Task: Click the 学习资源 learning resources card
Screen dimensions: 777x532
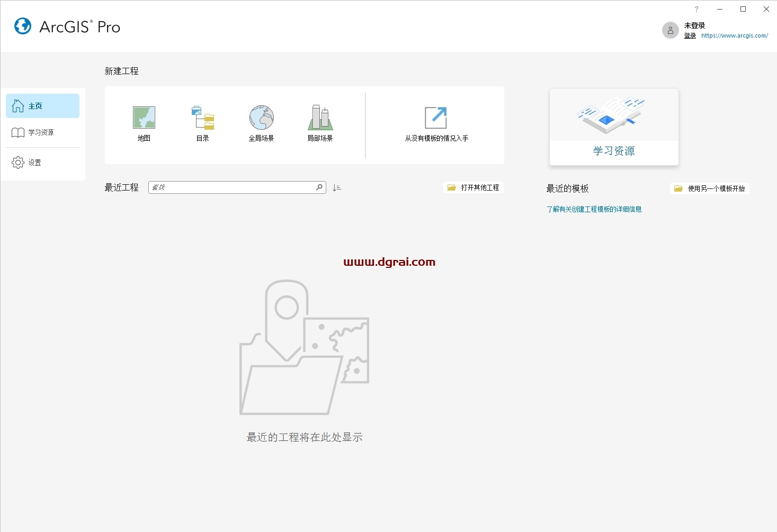Action: tap(614, 127)
